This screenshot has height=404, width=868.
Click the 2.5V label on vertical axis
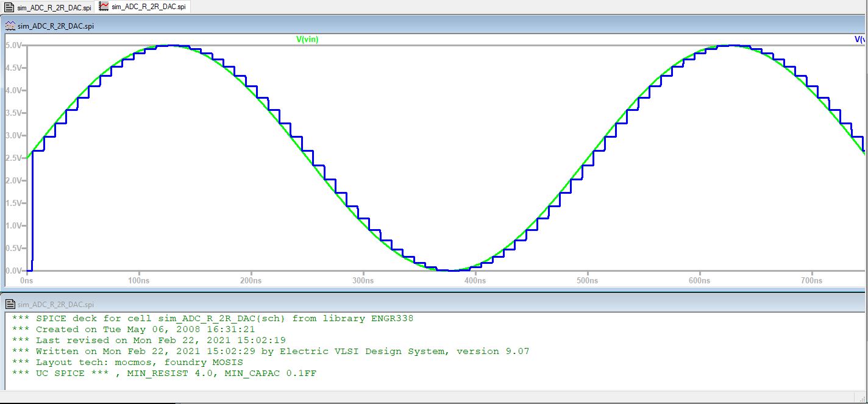click(14, 158)
